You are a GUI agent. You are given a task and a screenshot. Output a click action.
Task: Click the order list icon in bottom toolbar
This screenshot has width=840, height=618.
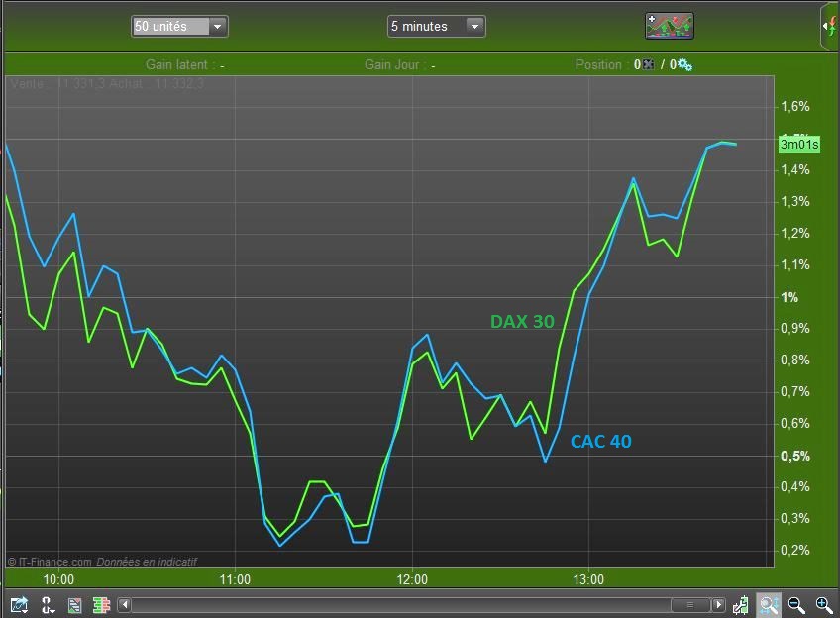point(74,605)
